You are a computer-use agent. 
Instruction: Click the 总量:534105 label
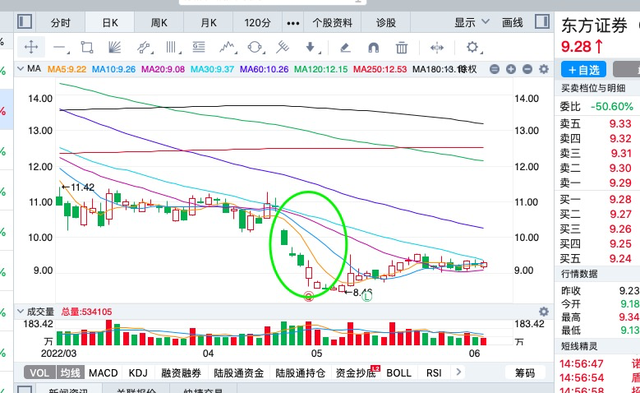pyautogui.click(x=86, y=312)
